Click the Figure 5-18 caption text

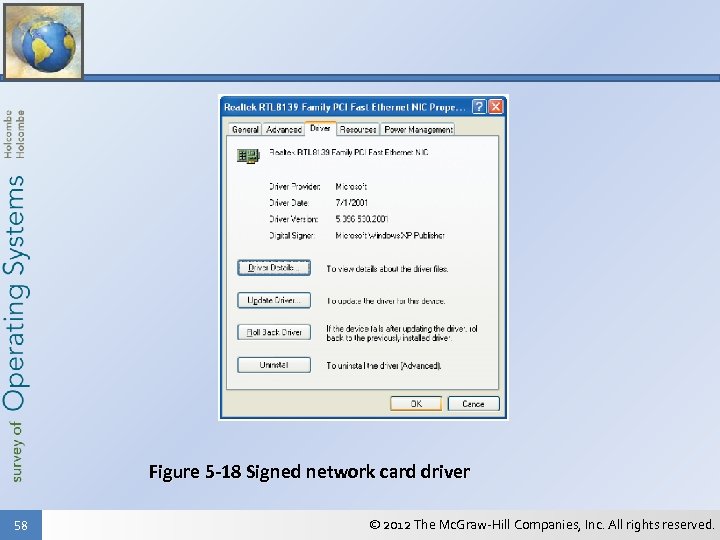tap(309, 472)
